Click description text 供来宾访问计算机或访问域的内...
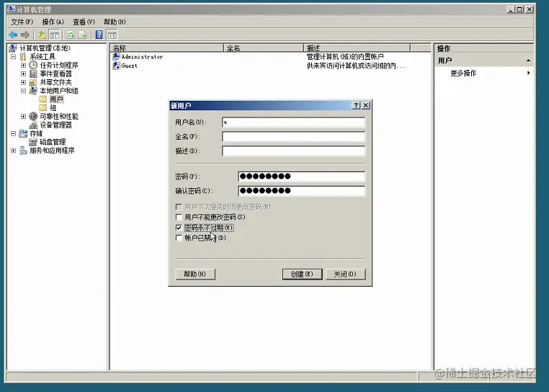 tap(355, 66)
